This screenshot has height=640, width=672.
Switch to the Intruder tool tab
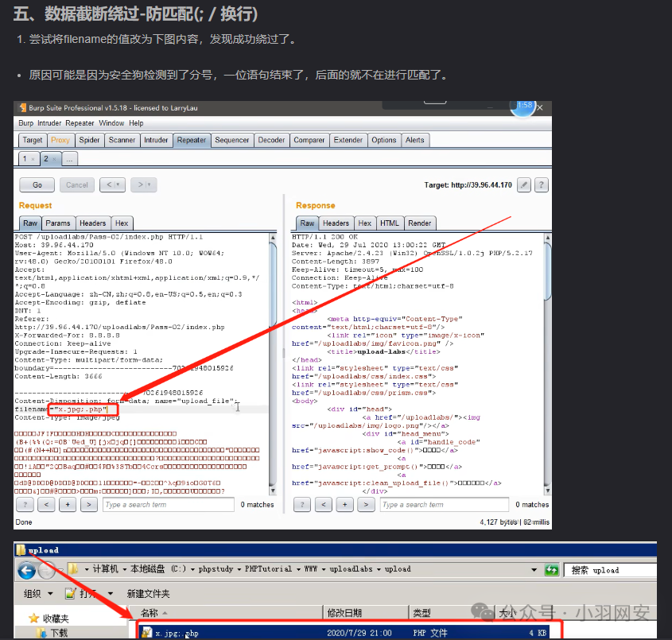tap(156, 140)
